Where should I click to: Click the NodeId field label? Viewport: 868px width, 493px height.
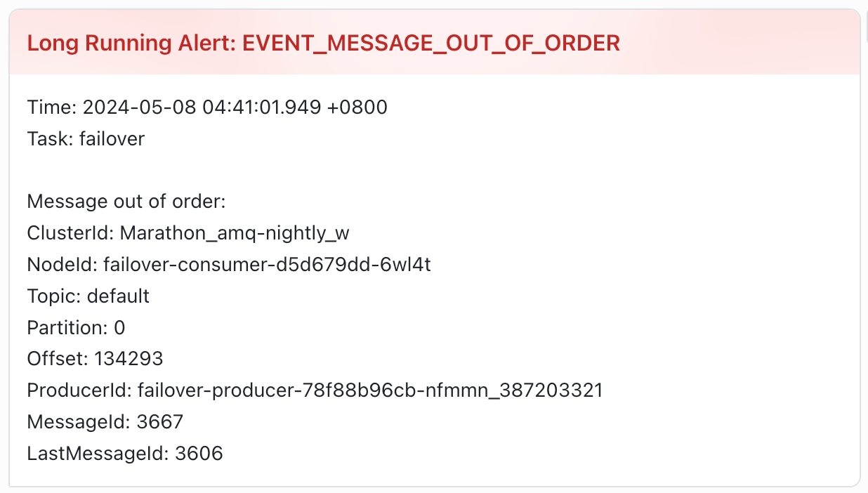(62, 265)
